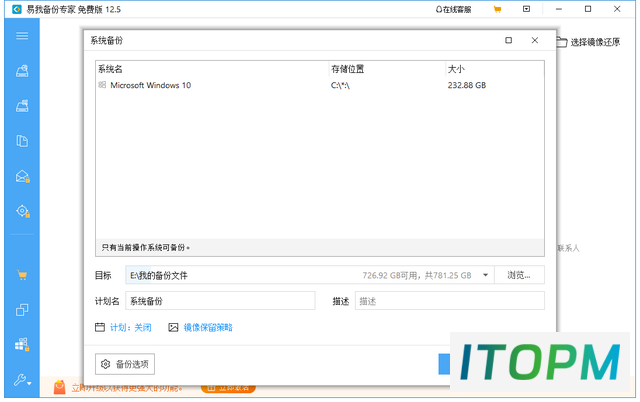Open the 计划: 关闭 schedule link
Image resolution: width=640 pixels, height=402 pixels.
[131, 327]
